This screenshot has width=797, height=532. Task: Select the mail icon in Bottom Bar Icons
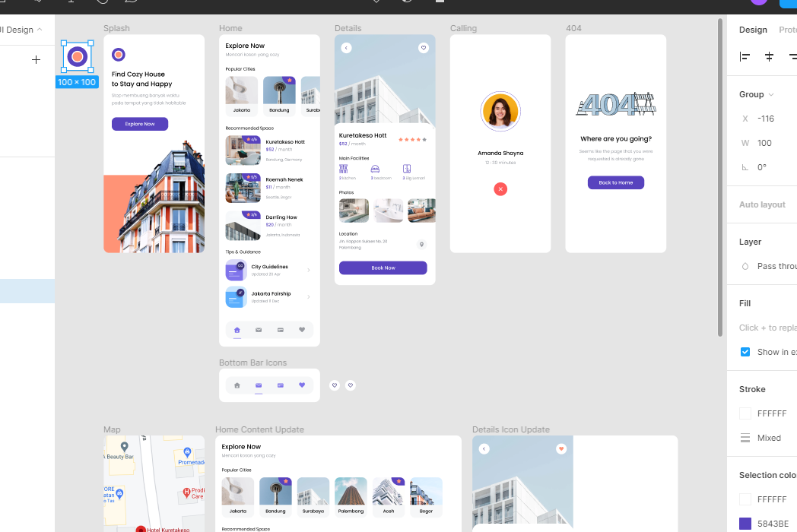259,385
